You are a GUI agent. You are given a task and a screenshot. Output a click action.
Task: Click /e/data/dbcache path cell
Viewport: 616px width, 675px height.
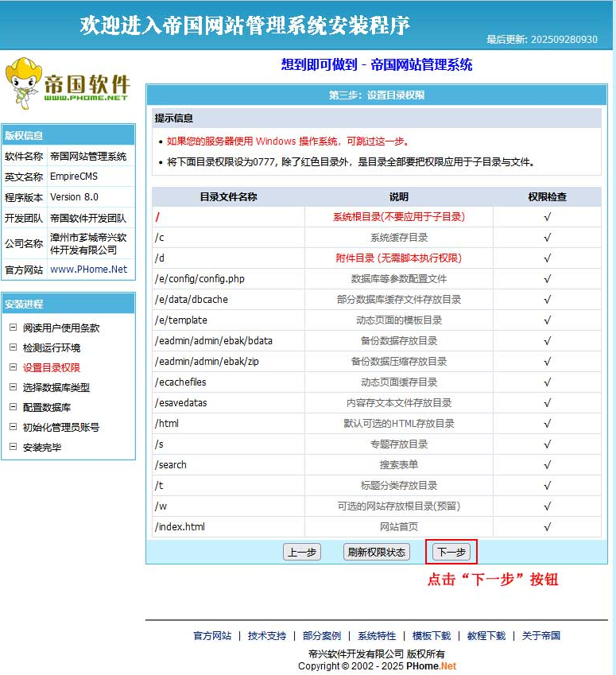[x=229, y=300]
